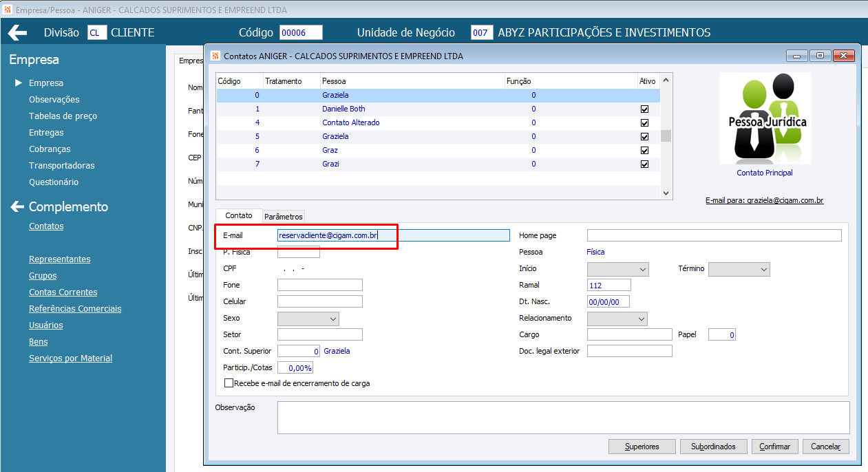
Task: Click the back arrow next to Divisão
Action: click(x=17, y=32)
